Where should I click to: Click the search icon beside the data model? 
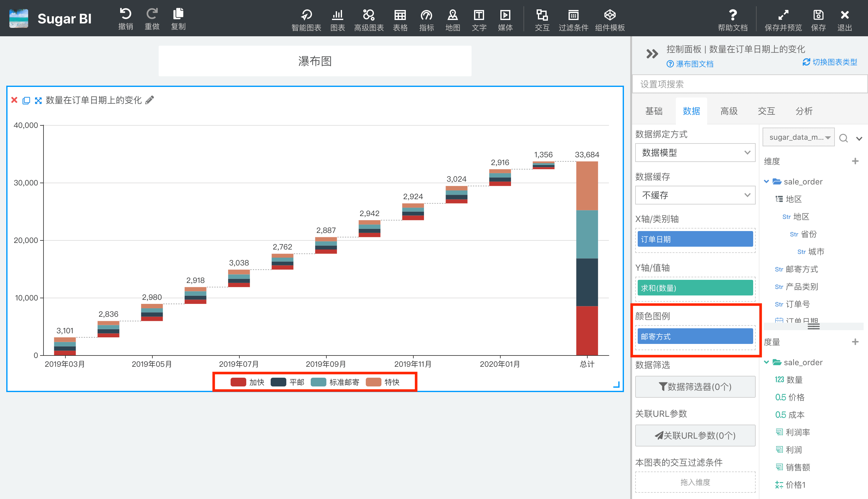coord(843,138)
